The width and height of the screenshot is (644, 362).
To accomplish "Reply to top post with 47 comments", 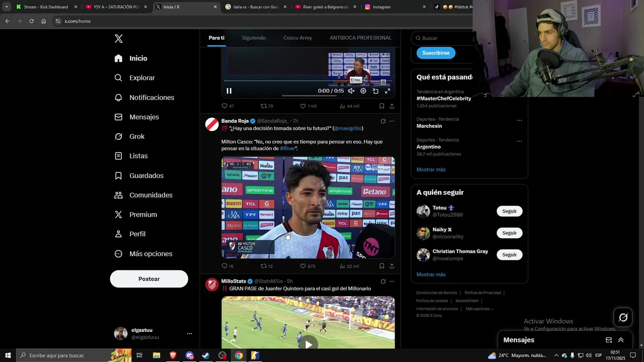I will tap(228, 106).
